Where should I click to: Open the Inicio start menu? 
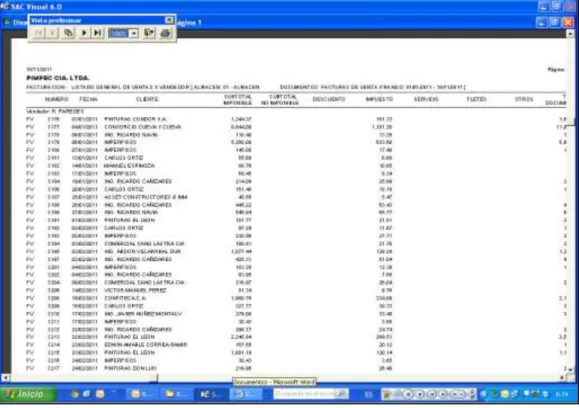point(27,394)
